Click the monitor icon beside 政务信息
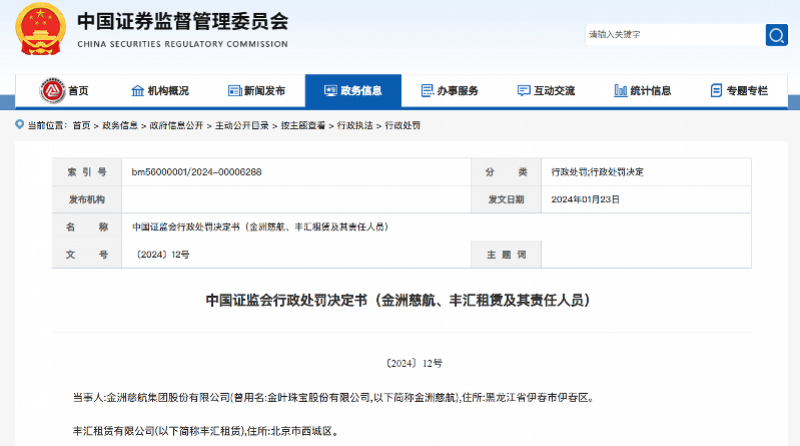 tap(331, 91)
